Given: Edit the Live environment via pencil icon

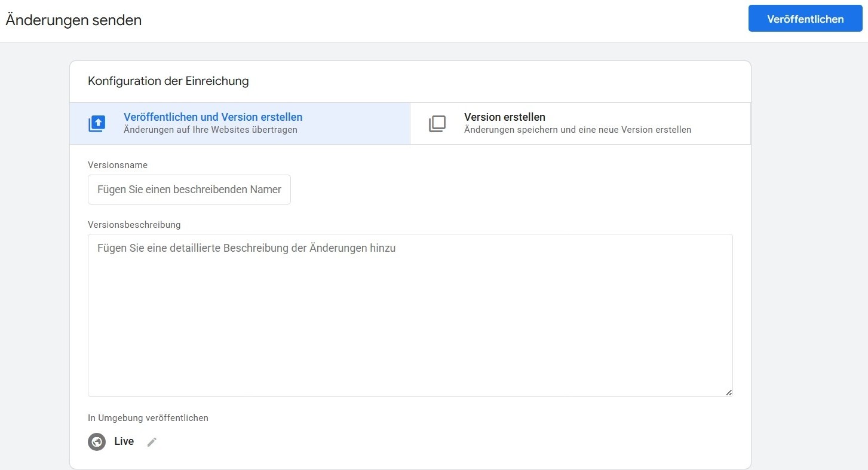Looking at the screenshot, I should (152, 442).
